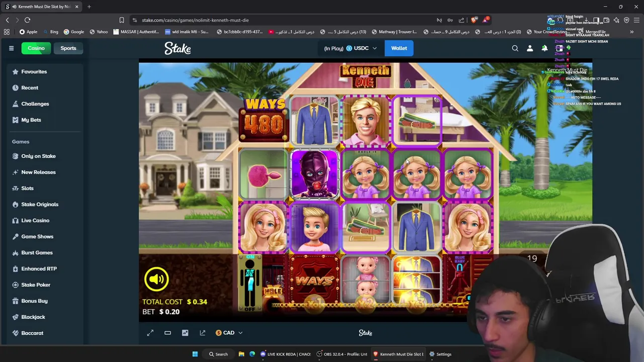The width and height of the screenshot is (644, 362).
Task: Switch to OBS 32.0.4 taskbar window
Action: coord(342,354)
